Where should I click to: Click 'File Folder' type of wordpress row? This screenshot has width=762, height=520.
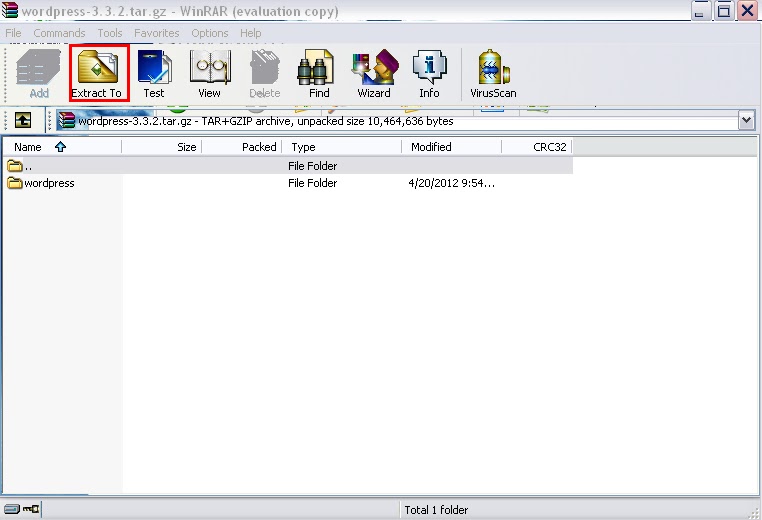312,183
